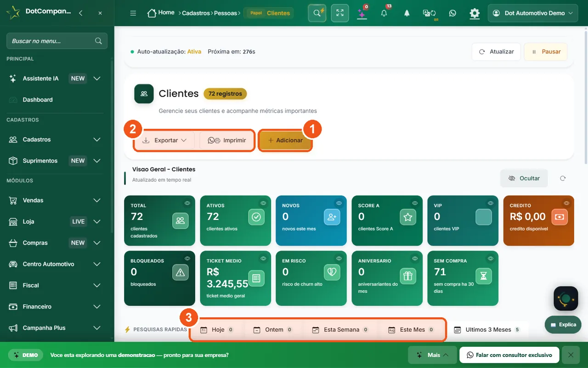Screen dimensions: 588x368
Task: Hide the Ticket Medio card eye icon
Action: 263,258
